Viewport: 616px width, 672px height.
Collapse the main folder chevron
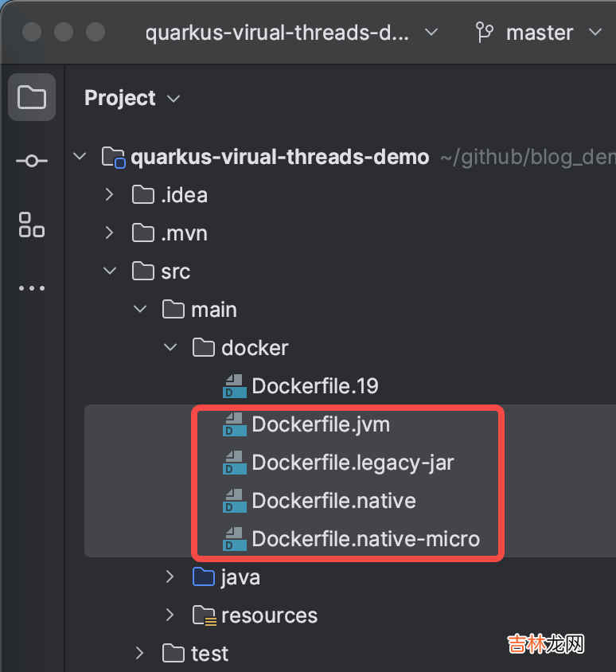tap(140, 310)
